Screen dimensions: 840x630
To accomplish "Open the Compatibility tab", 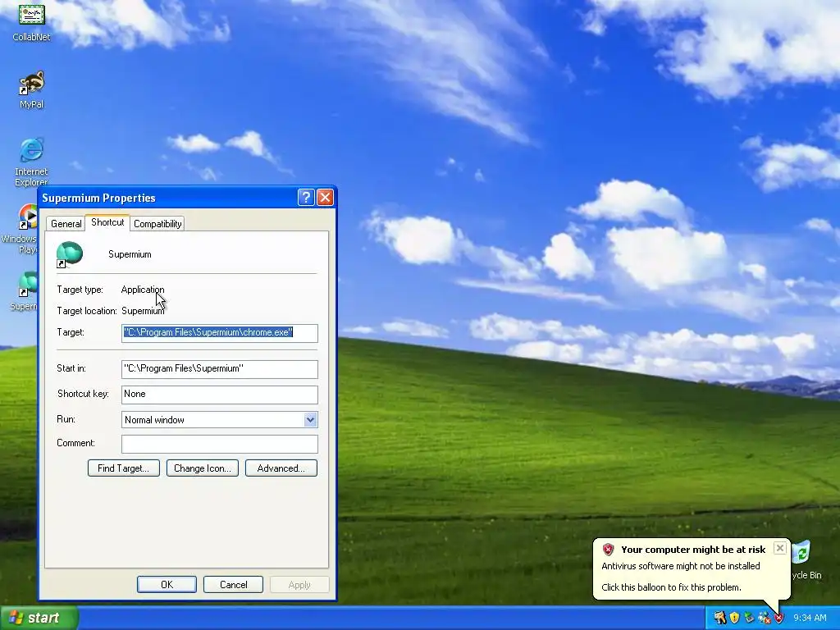I will click(x=157, y=223).
